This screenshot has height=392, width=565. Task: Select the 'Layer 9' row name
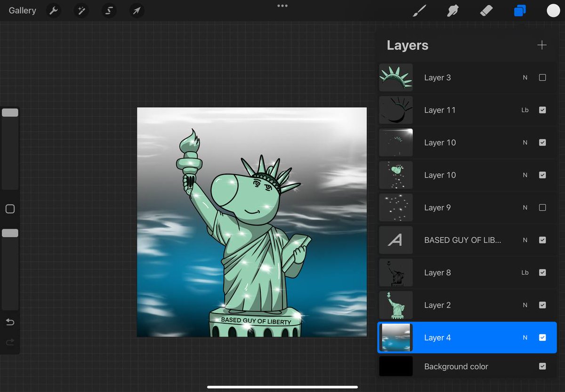(437, 208)
